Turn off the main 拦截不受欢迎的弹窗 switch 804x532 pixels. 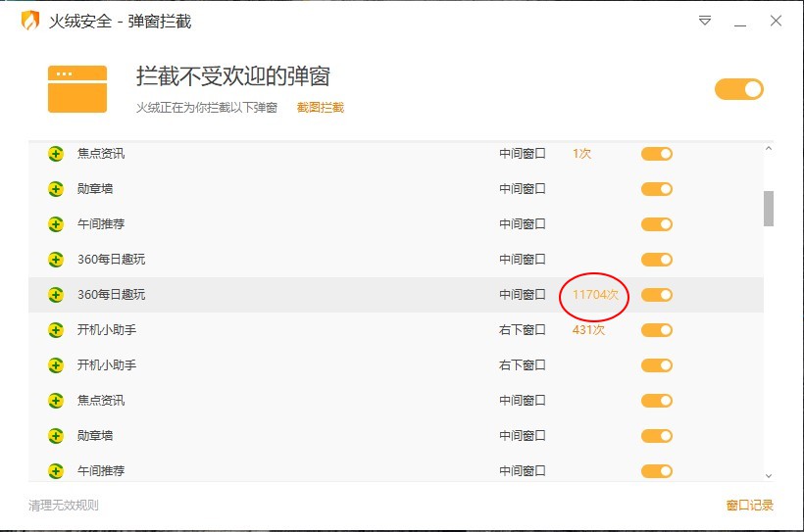pos(739,89)
